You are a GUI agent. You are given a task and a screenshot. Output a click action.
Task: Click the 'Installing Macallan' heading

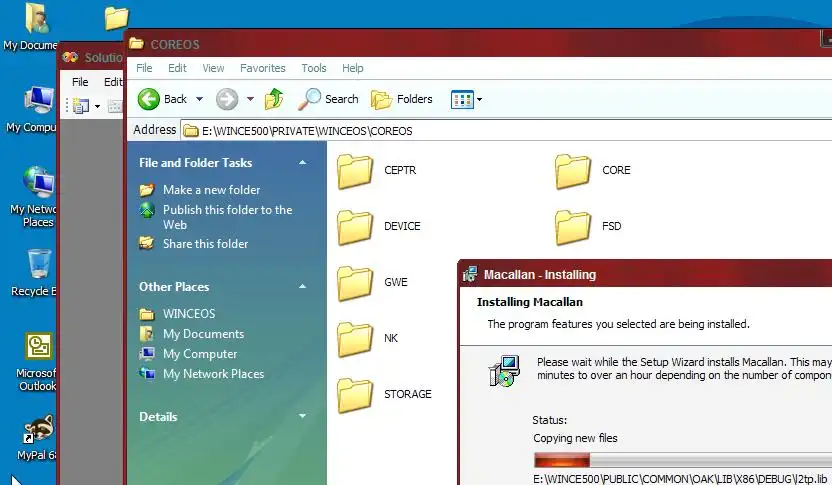[530, 302]
